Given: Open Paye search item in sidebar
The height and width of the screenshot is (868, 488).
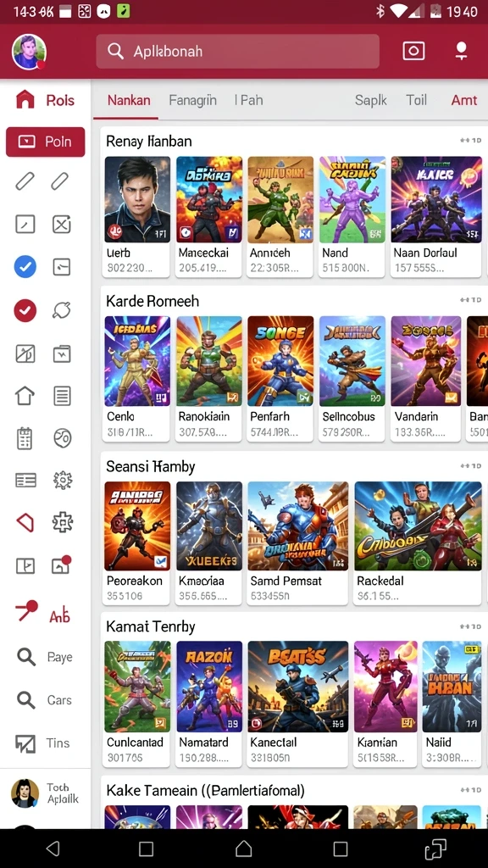Looking at the screenshot, I should 44,657.
